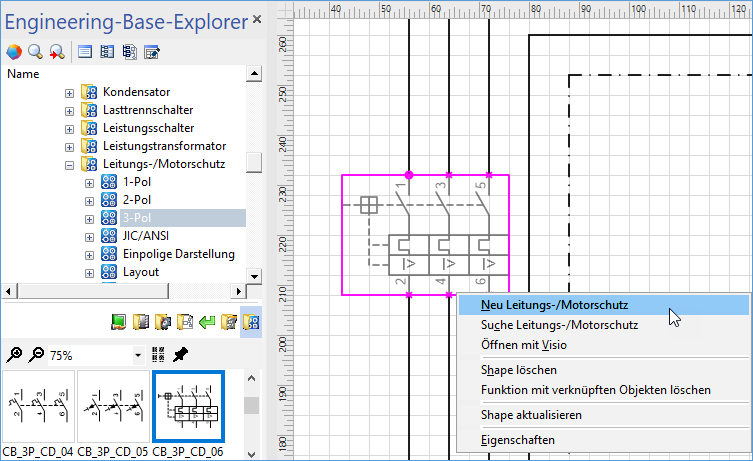This screenshot has width=753, height=461.
Task: Click the zoom out magnifier icon
Action: 35,355
